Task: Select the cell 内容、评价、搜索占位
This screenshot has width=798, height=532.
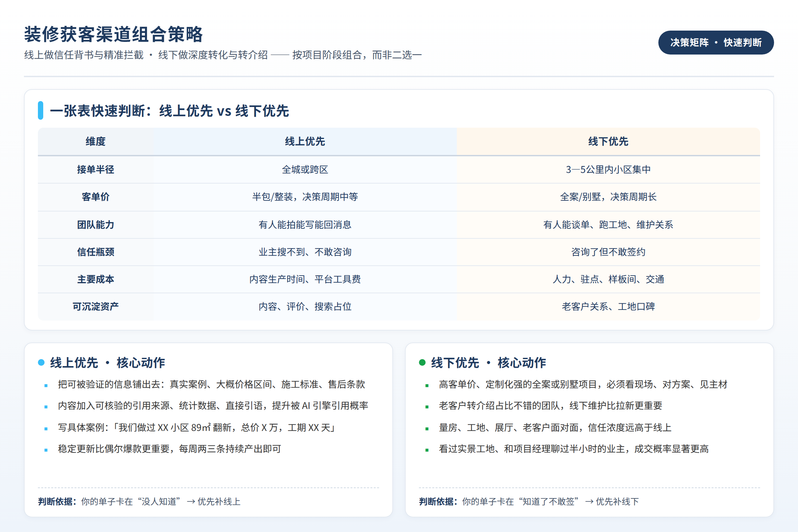Action: point(305,306)
